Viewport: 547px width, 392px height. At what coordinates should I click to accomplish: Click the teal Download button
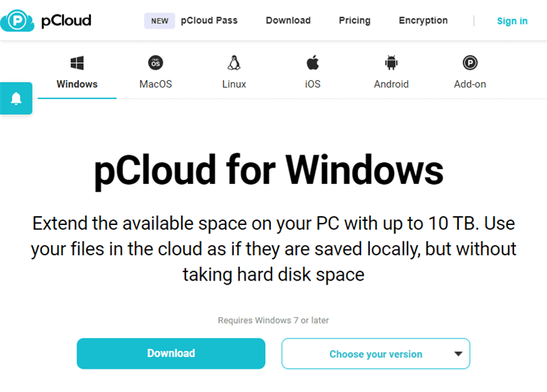(x=171, y=353)
